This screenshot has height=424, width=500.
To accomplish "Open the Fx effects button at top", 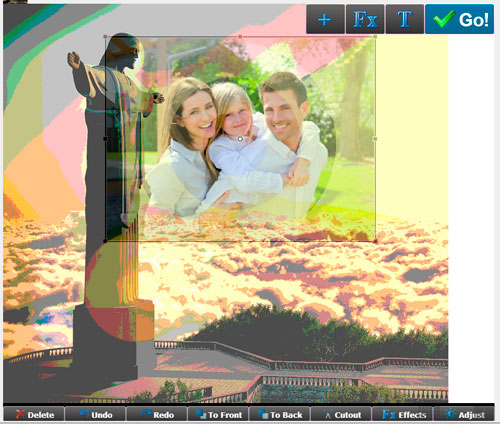I will pyautogui.click(x=365, y=19).
